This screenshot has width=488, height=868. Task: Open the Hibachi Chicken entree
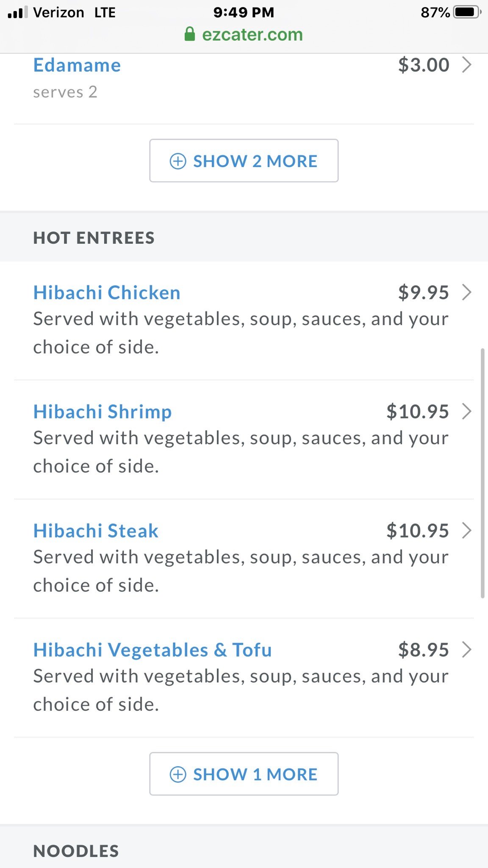(107, 293)
